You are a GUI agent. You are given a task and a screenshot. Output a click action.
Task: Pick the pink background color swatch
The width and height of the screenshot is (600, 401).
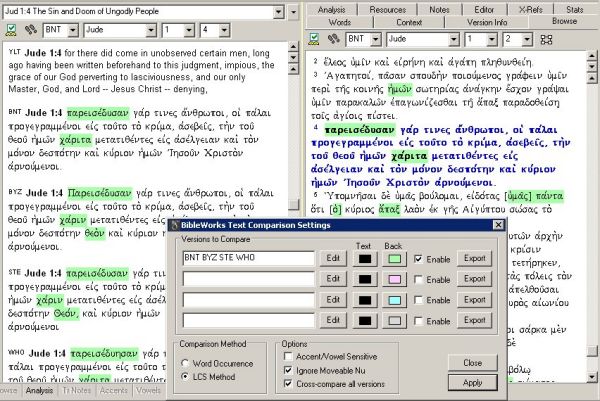395,280
